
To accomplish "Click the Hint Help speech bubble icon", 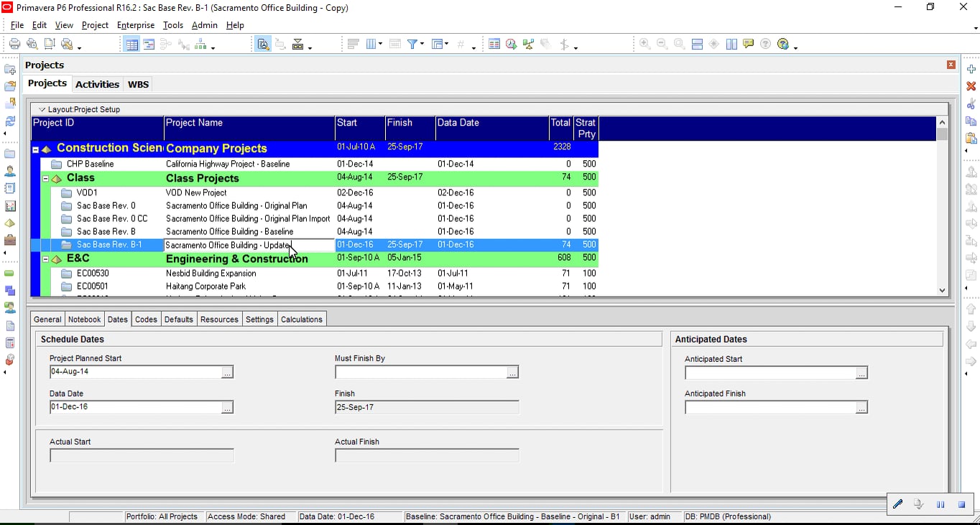I will [x=749, y=45].
